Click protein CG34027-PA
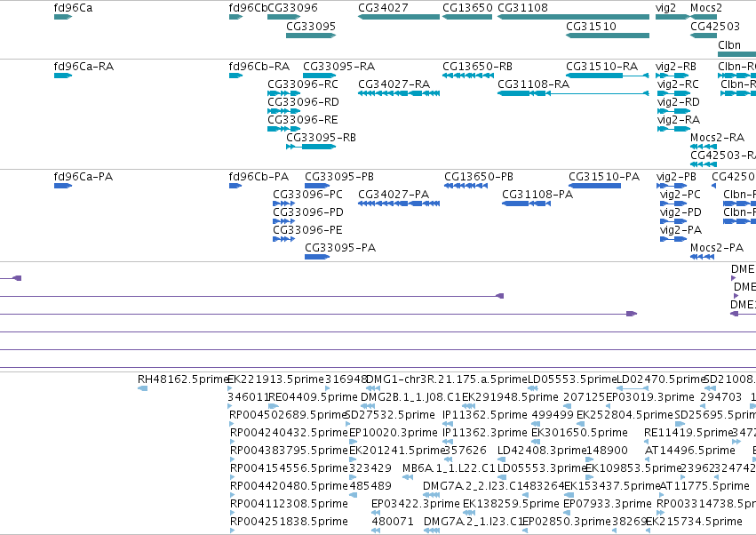Viewport: 756px width, 535px height. [399, 204]
